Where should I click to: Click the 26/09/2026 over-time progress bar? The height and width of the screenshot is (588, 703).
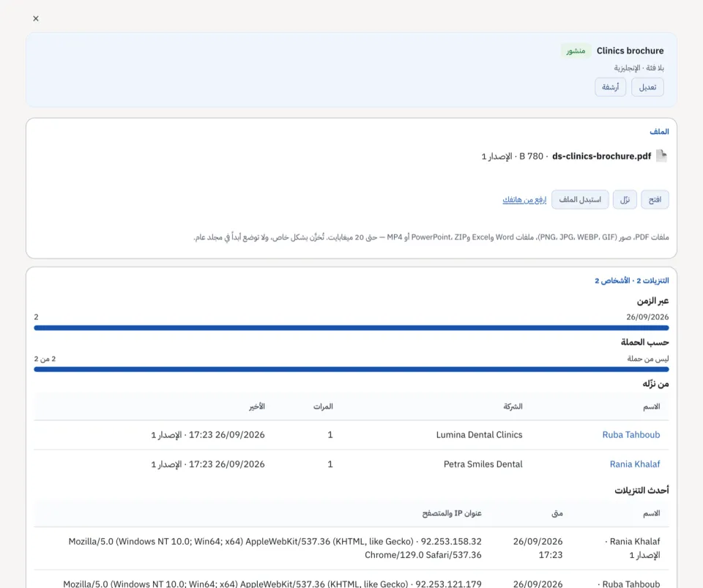pos(351,328)
